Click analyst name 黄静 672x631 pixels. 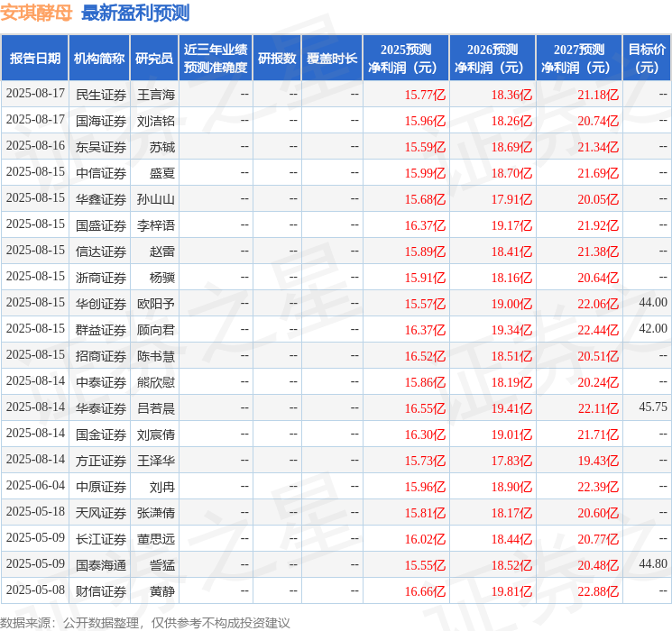[162, 591]
